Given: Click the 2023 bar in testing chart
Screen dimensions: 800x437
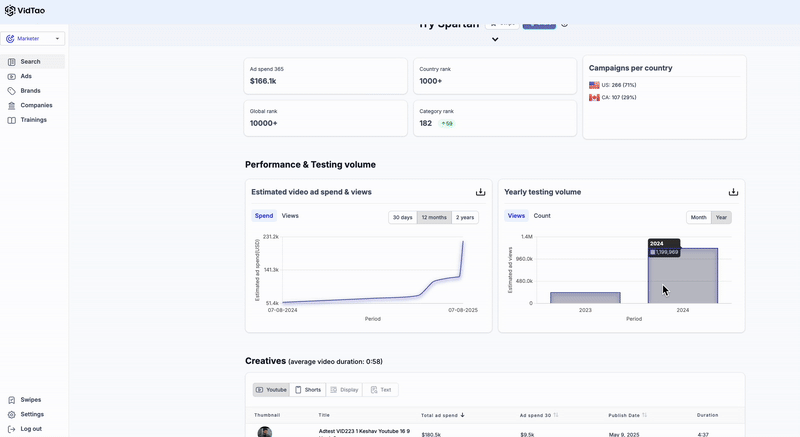Looking at the screenshot, I should [585, 298].
